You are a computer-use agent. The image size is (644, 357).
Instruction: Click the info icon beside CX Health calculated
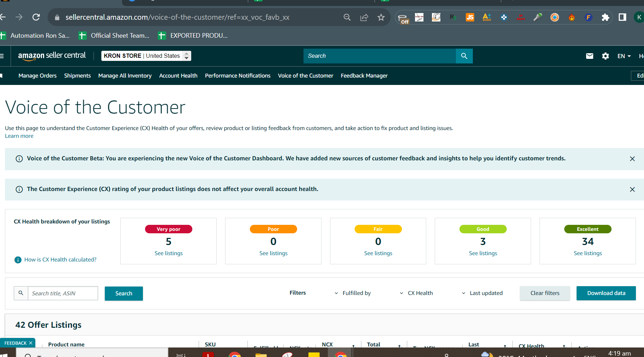click(18, 260)
